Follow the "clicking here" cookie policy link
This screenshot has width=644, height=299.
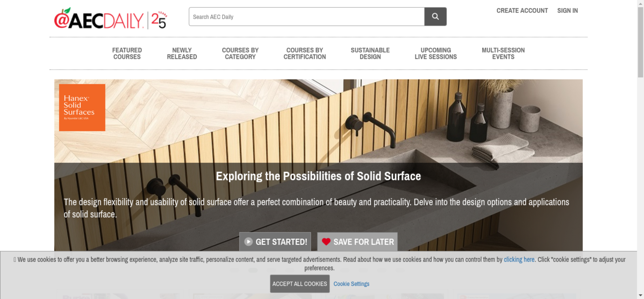[519, 259]
